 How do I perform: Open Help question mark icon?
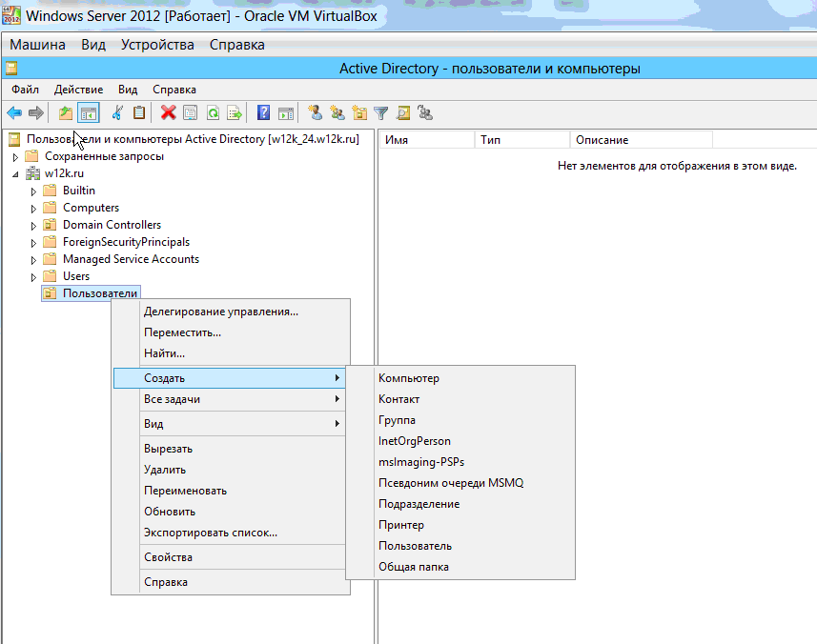pos(264,112)
